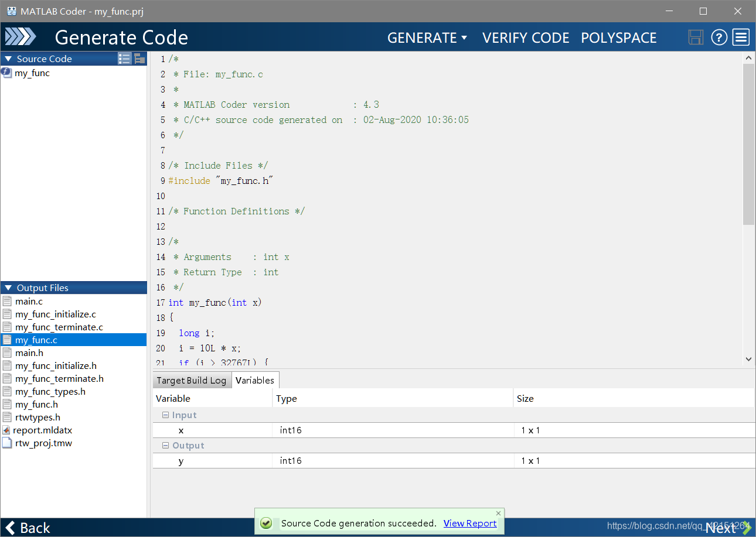Image resolution: width=756 pixels, height=537 pixels.
Task: Collapse the Input variables group
Action: click(165, 415)
